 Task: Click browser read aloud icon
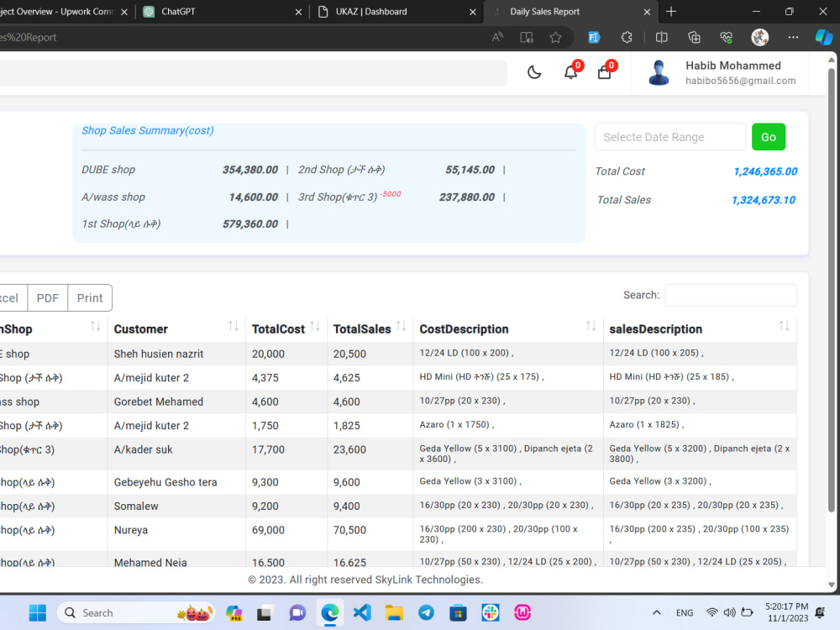(x=497, y=38)
